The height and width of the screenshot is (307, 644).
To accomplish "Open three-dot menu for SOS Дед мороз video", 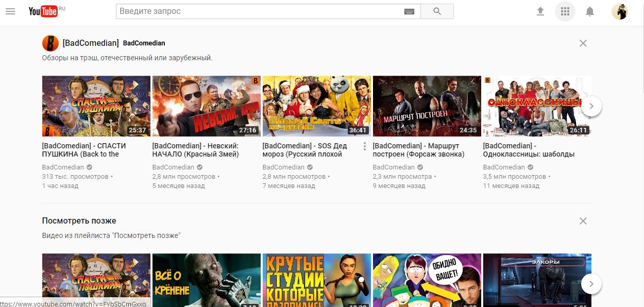I will coord(365,146).
